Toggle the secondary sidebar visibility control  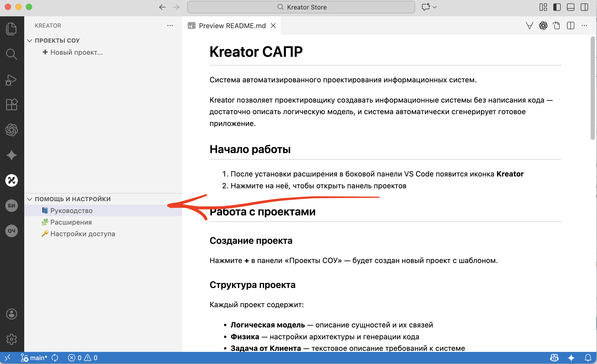point(584,7)
